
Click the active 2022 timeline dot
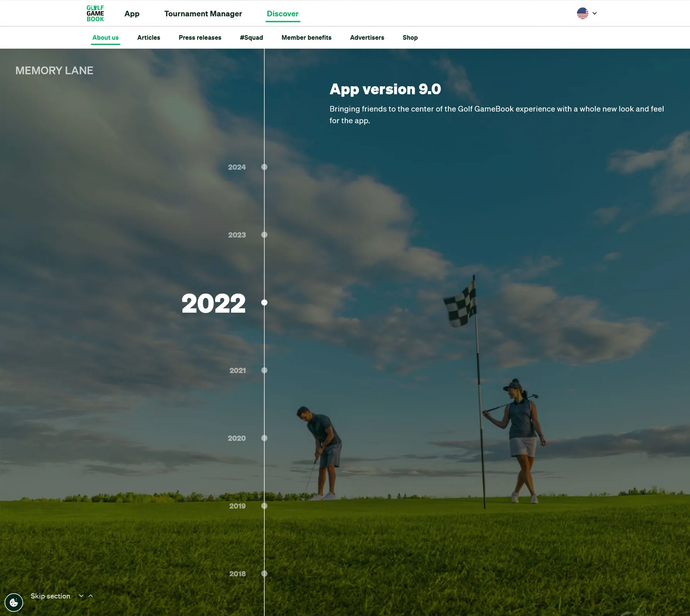[264, 303]
